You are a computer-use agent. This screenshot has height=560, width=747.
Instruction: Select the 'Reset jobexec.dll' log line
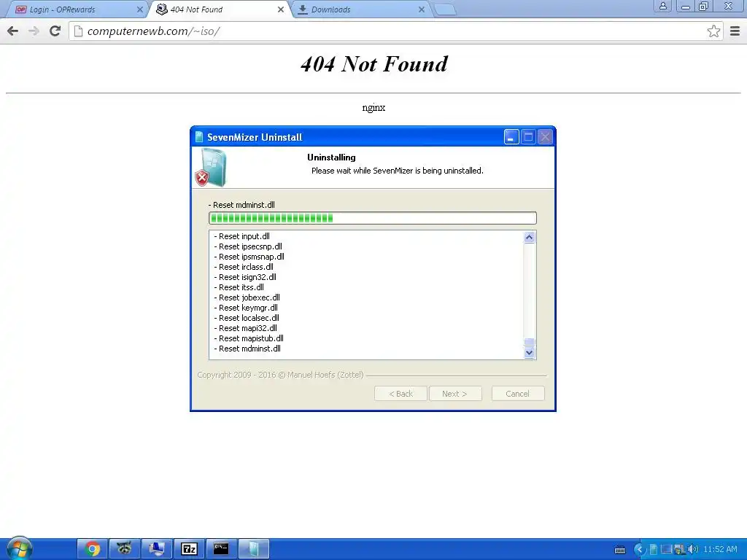[247, 297]
